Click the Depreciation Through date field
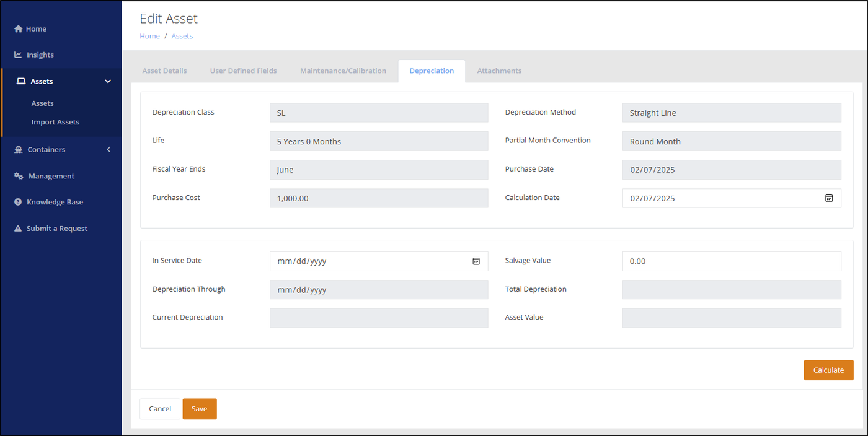This screenshot has width=868, height=436. pyautogui.click(x=379, y=290)
